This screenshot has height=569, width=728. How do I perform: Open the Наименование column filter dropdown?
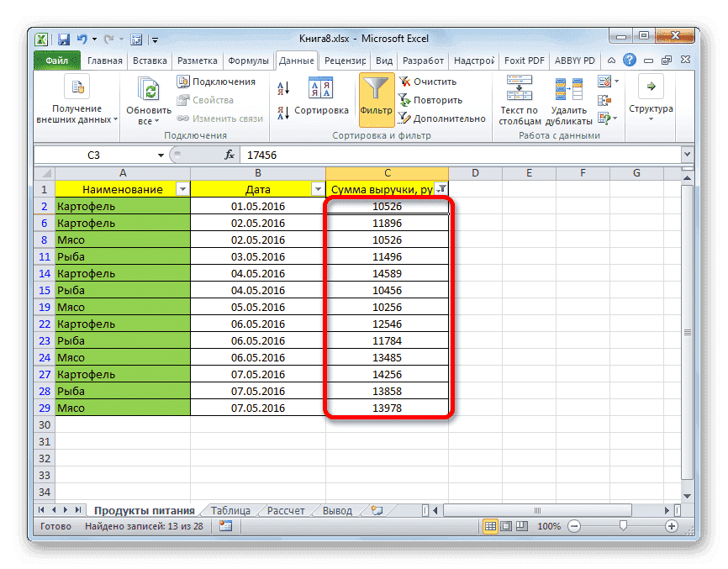(182, 188)
